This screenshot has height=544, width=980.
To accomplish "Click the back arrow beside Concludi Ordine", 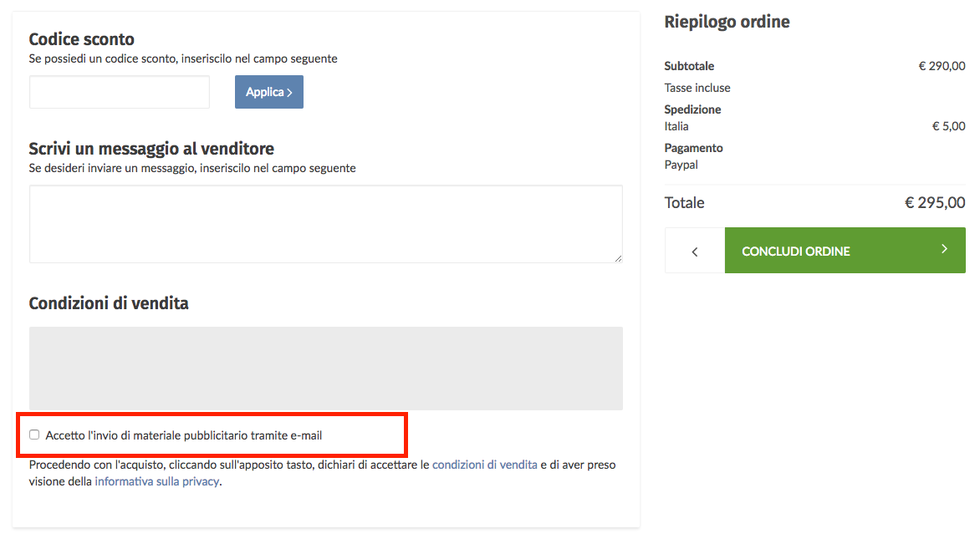I will point(694,251).
